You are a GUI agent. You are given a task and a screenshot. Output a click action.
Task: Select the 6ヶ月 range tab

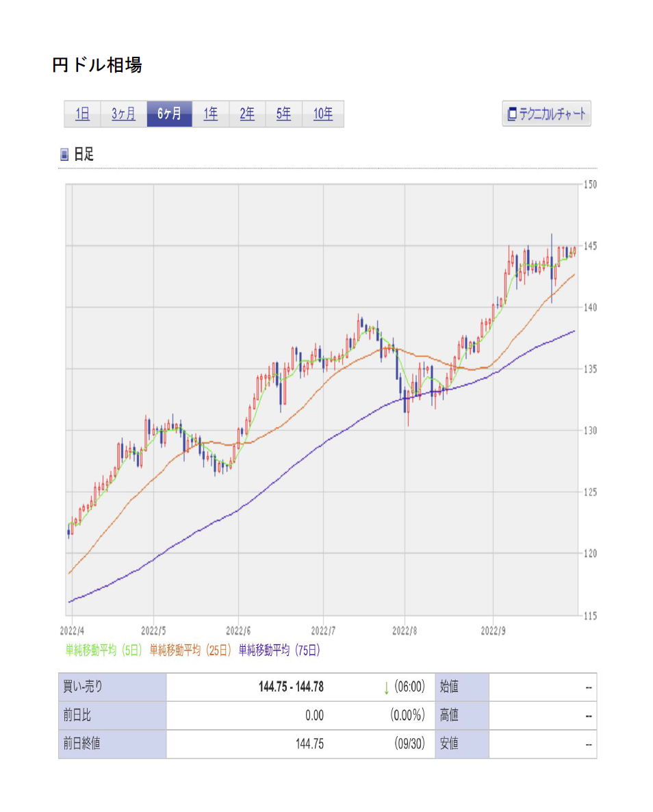coord(169,114)
